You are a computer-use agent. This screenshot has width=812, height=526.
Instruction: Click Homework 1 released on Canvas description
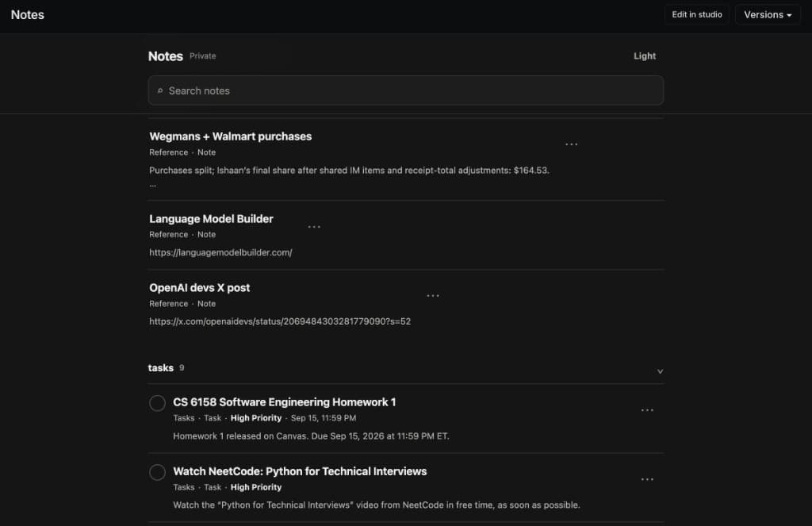[311, 436]
